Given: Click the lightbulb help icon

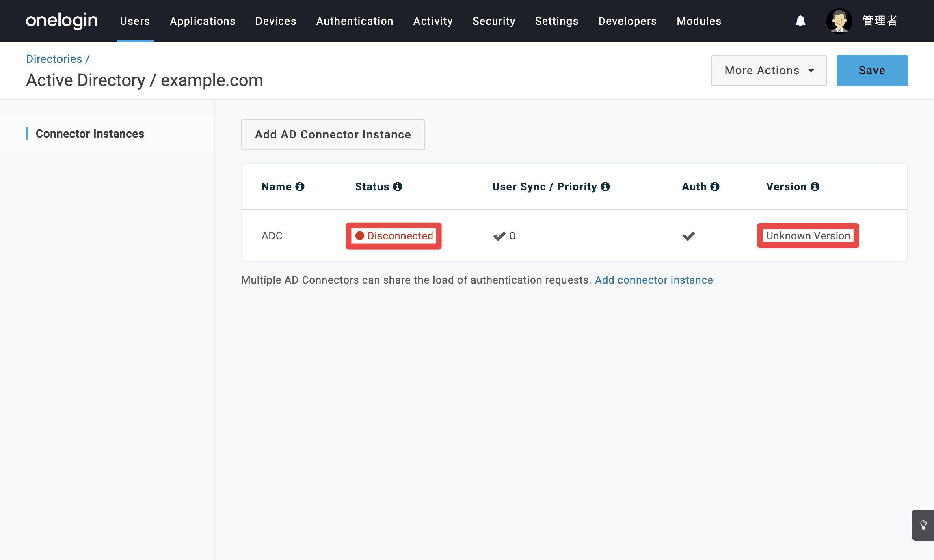Looking at the screenshot, I should (923, 525).
